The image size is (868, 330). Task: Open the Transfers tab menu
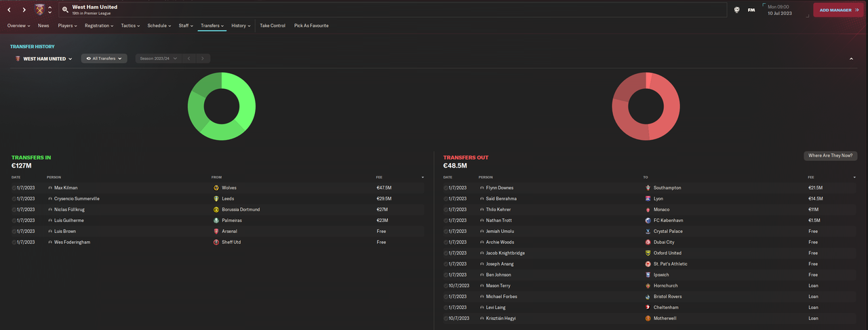point(212,25)
